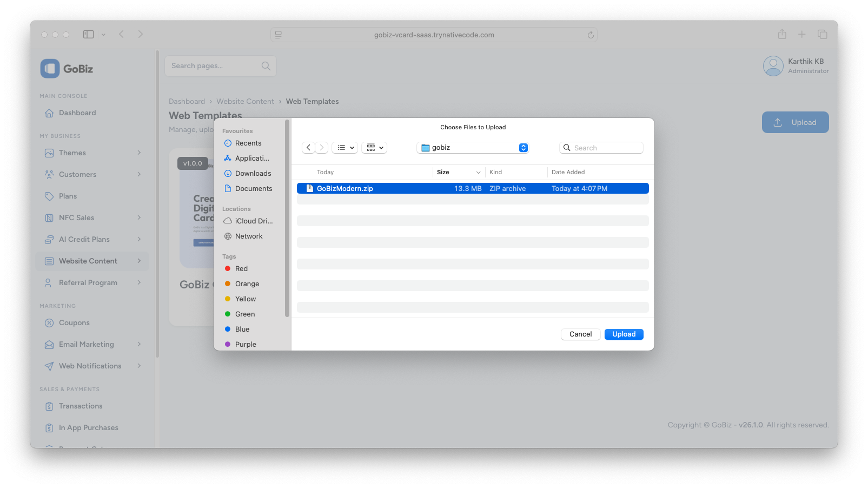
Task: Click the Referral Program icon
Action: coord(49,282)
